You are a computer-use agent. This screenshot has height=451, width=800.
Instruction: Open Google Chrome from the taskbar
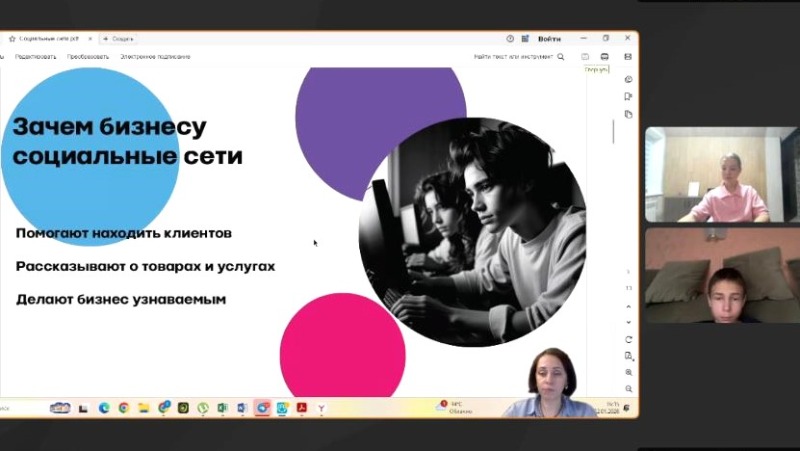click(123, 408)
